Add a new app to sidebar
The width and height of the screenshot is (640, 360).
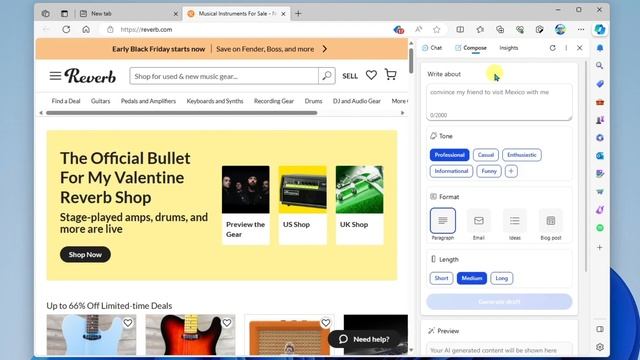[x=600, y=247]
